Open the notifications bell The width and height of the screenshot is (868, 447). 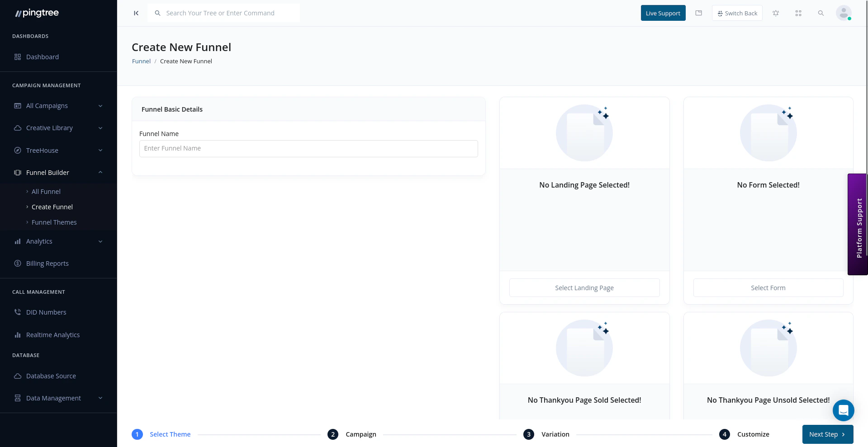click(776, 13)
